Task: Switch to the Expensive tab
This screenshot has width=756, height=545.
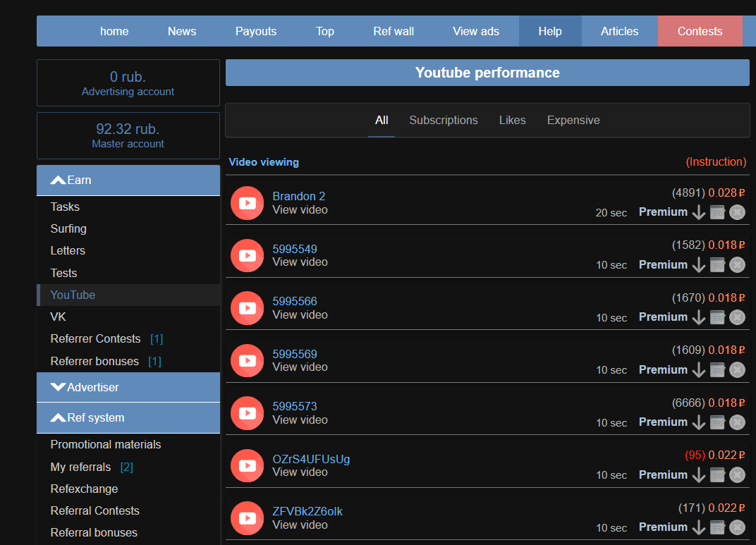Action: 573,121
